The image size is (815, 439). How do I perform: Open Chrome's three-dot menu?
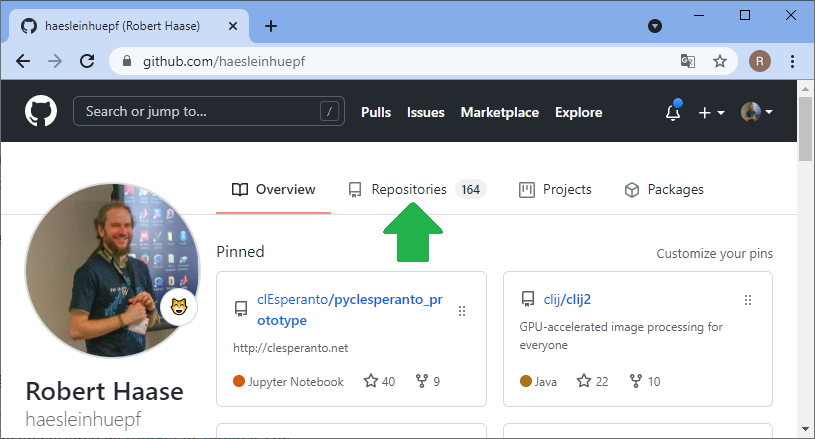[792, 61]
